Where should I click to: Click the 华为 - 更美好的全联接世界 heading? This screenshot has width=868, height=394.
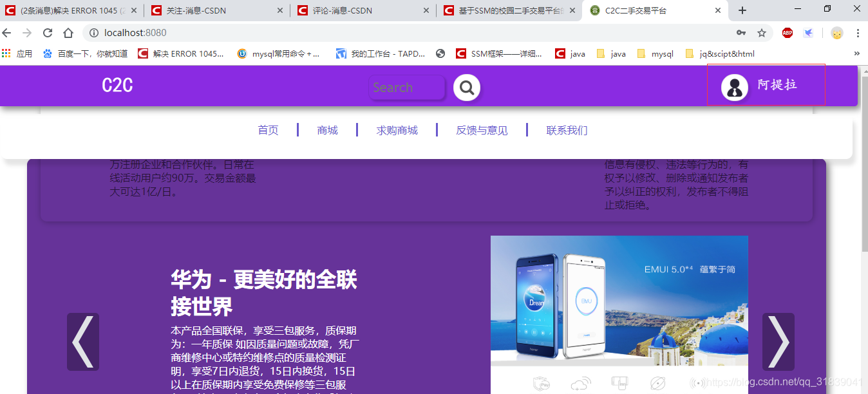tap(264, 293)
